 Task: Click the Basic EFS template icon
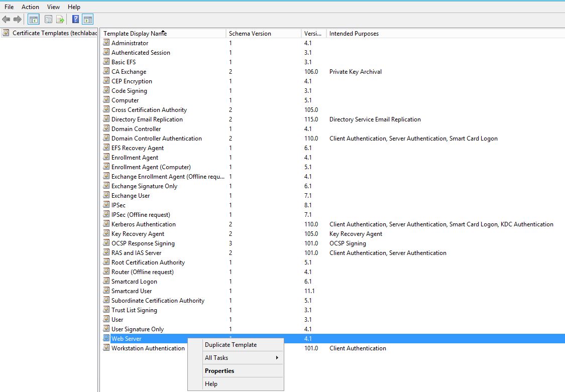coord(106,62)
